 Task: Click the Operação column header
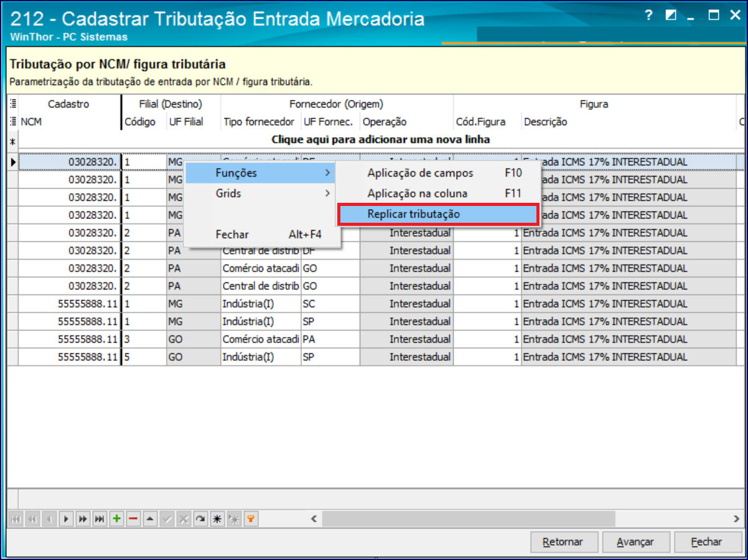pyautogui.click(x=406, y=122)
